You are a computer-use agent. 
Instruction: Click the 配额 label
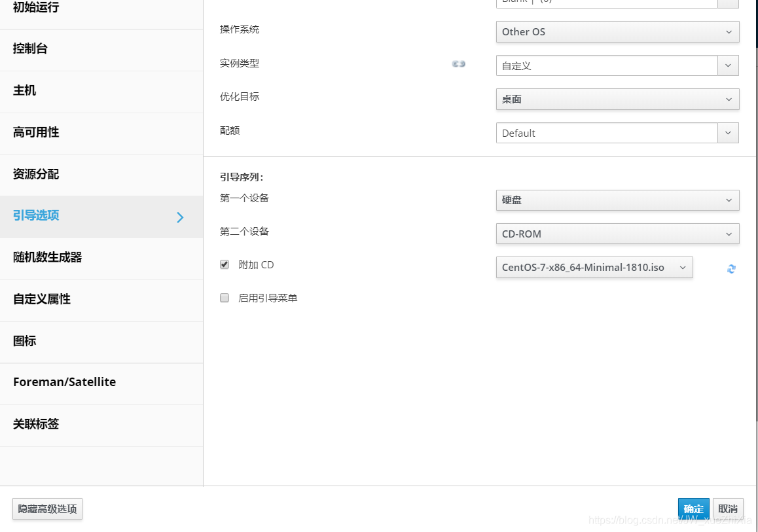(230, 130)
